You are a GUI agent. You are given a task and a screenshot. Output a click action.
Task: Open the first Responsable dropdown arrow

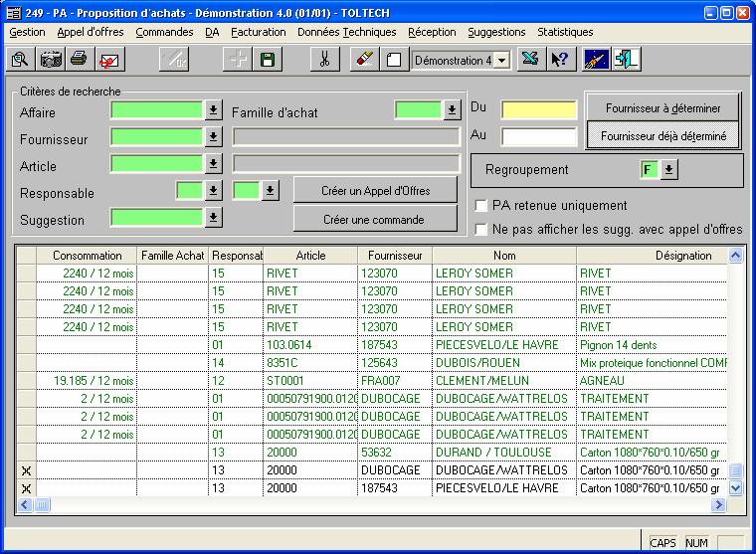[x=213, y=190]
